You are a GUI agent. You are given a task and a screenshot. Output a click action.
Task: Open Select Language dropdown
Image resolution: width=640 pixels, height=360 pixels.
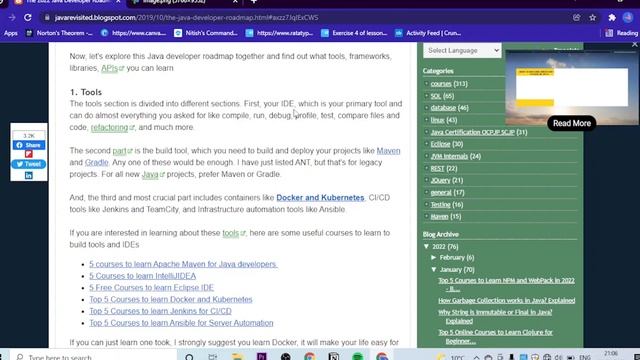pos(462,50)
